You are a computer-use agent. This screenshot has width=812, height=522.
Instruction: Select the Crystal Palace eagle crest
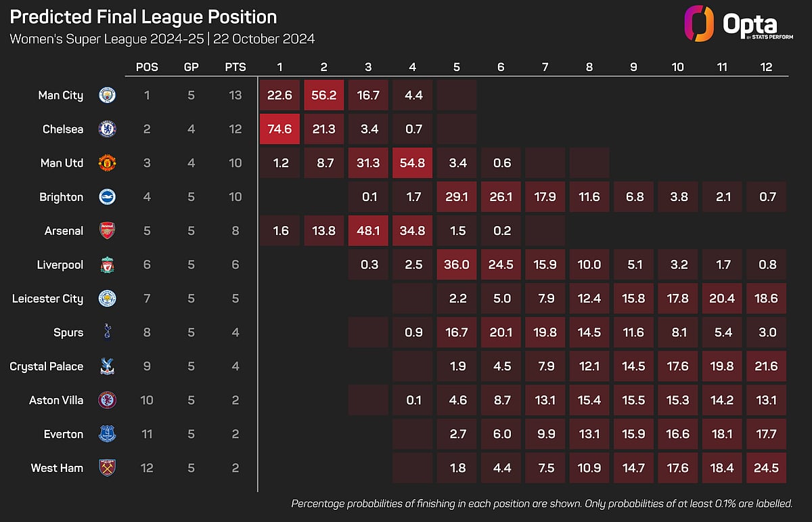coord(108,366)
